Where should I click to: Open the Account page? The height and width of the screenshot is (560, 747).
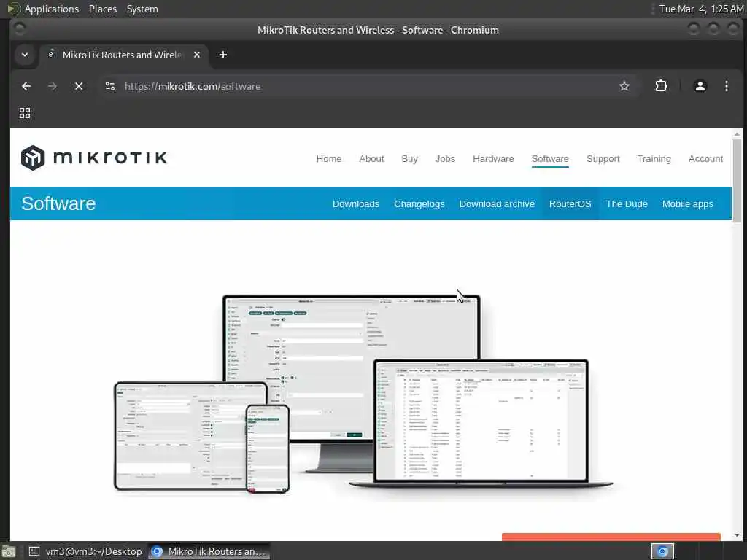[705, 158]
